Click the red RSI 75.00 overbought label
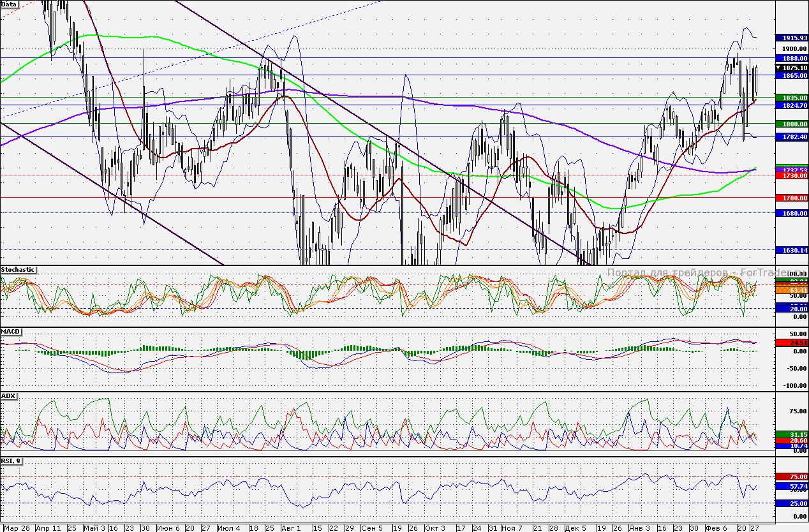Image resolution: width=809 pixels, height=532 pixels. 792,476
